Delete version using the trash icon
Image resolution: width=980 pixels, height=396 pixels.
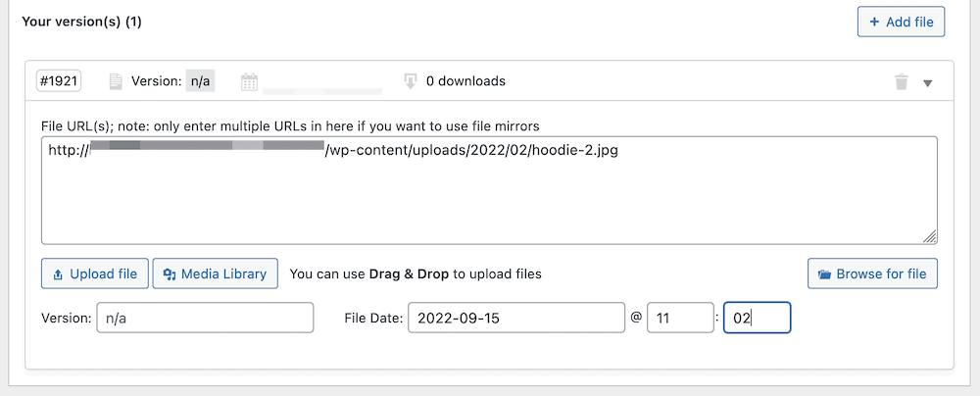point(901,82)
